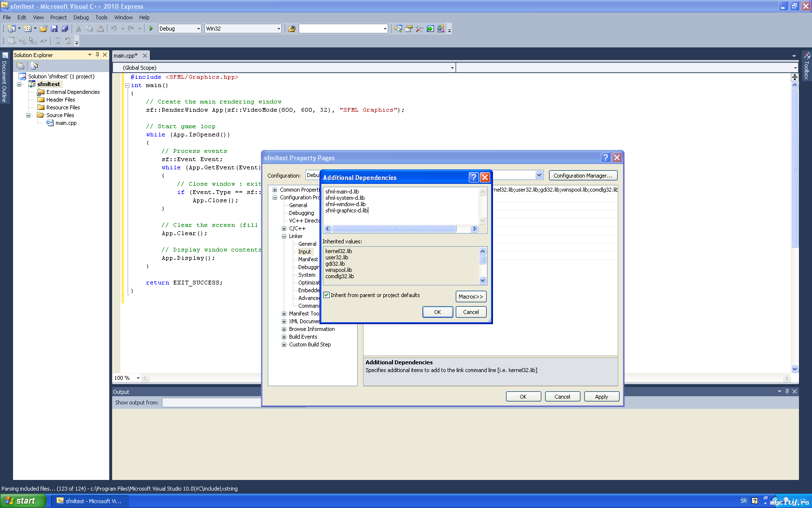
Task: Collapse the Source Files folder
Action: point(29,115)
